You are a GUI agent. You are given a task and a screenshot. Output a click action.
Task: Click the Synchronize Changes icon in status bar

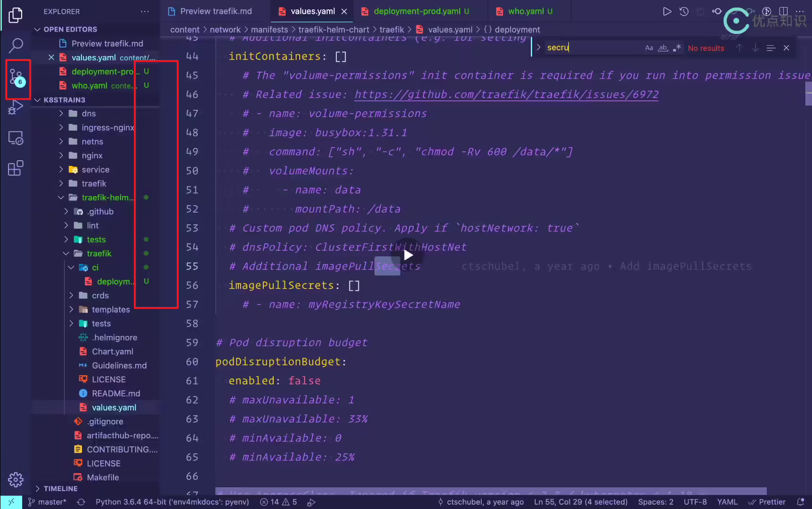tap(81, 502)
